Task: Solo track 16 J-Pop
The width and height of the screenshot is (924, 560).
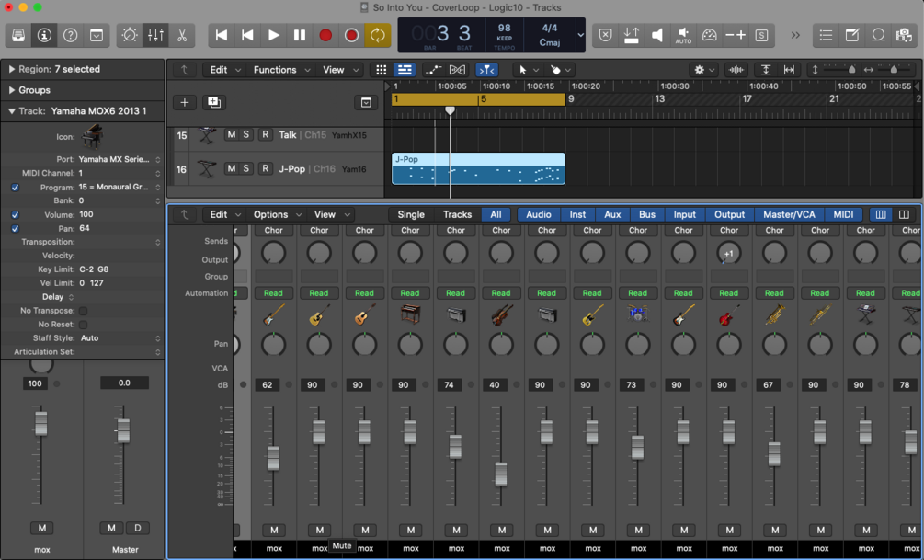Action: (245, 168)
